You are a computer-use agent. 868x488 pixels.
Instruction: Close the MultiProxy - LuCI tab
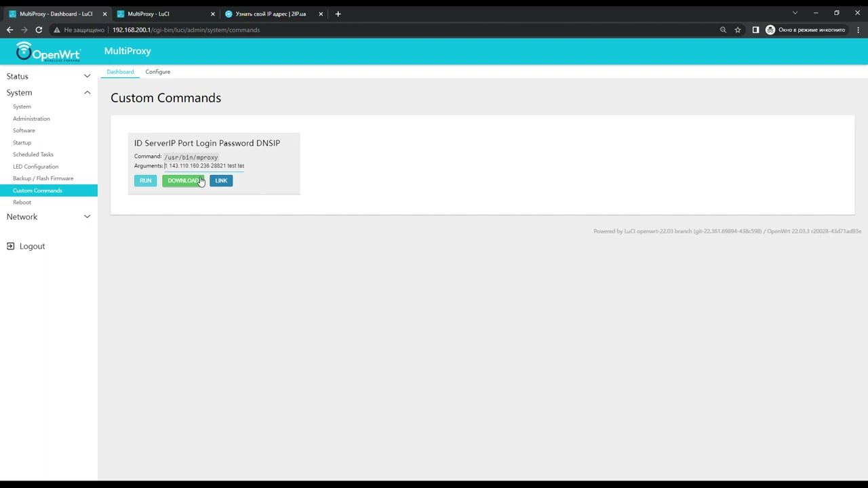point(212,14)
